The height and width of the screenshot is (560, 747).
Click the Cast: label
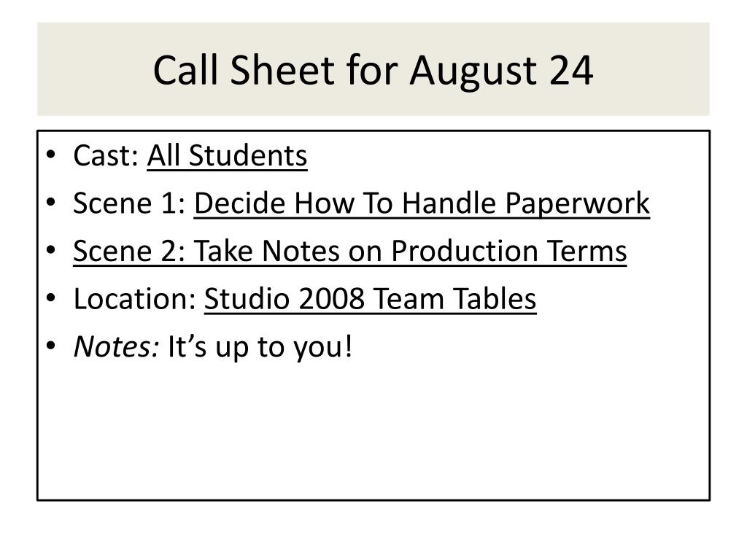click(106, 156)
